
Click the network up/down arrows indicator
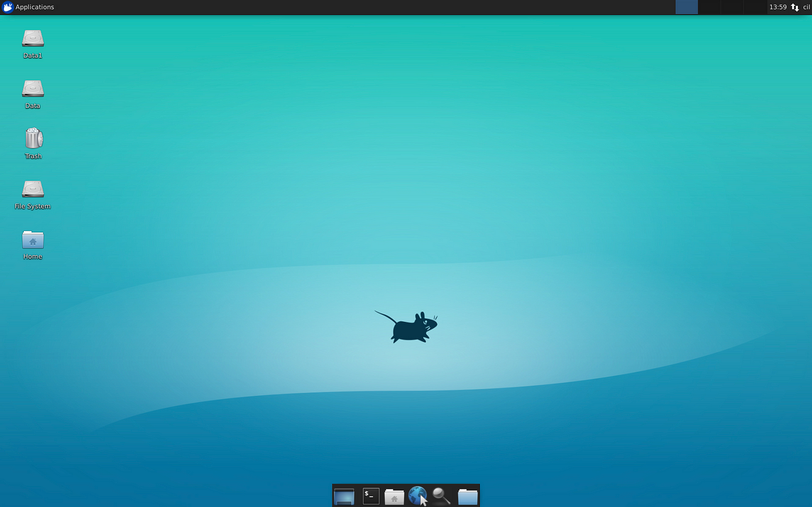tap(795, 7)
